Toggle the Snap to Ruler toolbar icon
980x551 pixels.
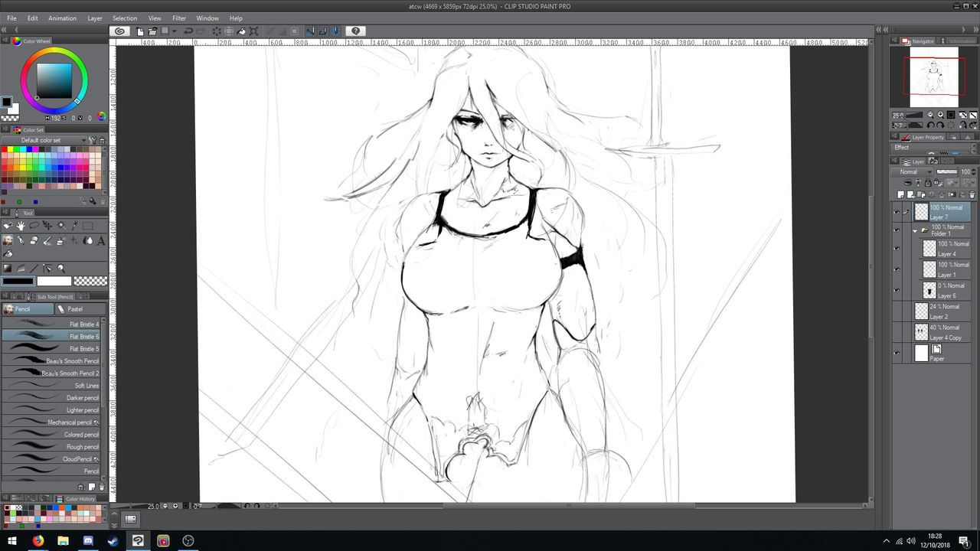[310, 31]
